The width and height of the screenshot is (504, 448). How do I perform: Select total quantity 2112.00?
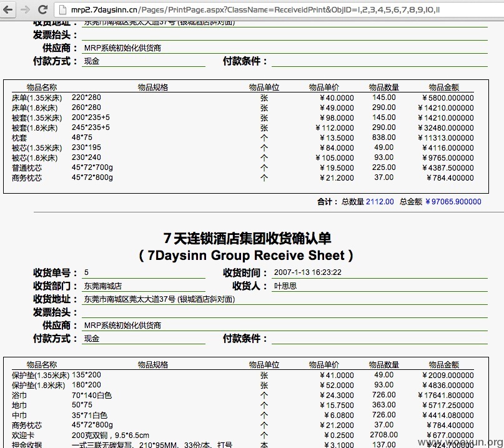380,202
